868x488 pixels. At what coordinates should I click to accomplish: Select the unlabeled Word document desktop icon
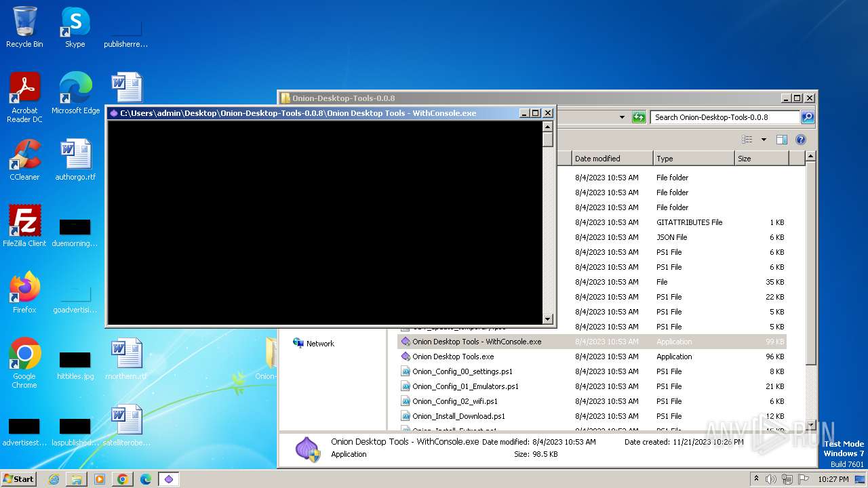click(x=126, y=87)
